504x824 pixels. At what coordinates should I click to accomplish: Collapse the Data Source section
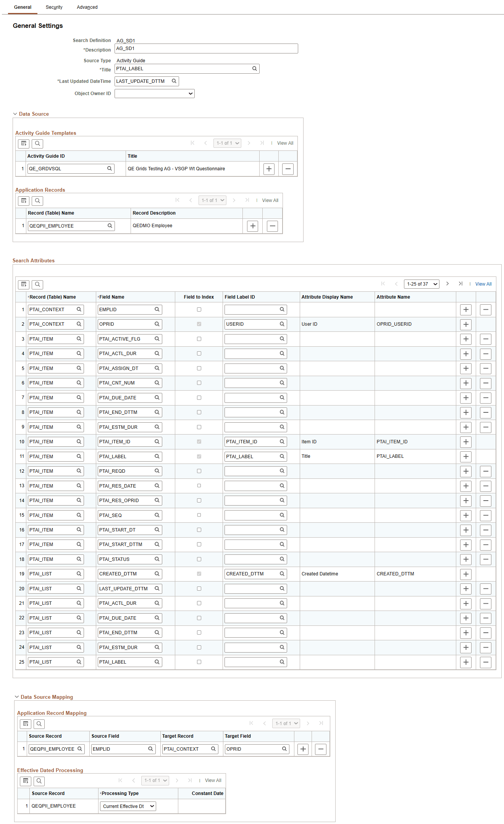[15, 114]
